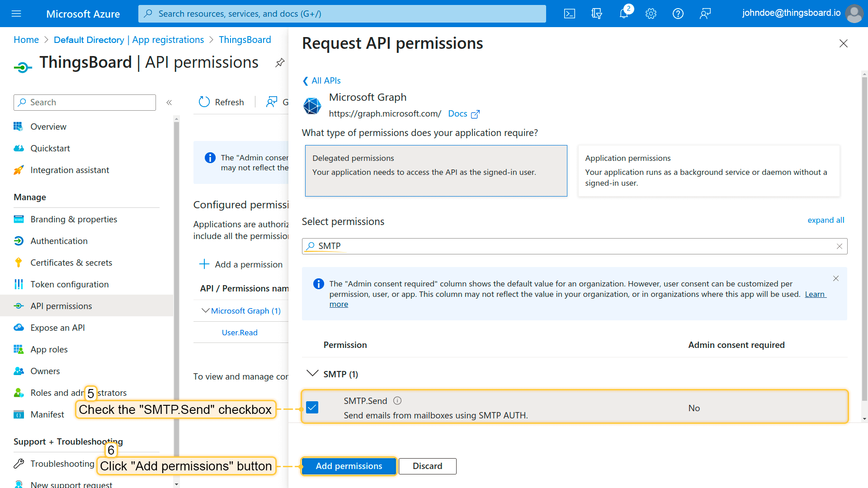Image resolution: width=868 pixels, height=488 pixels.
Task: Open Cloud Shell from the top bar
Action: pos(570,14)
